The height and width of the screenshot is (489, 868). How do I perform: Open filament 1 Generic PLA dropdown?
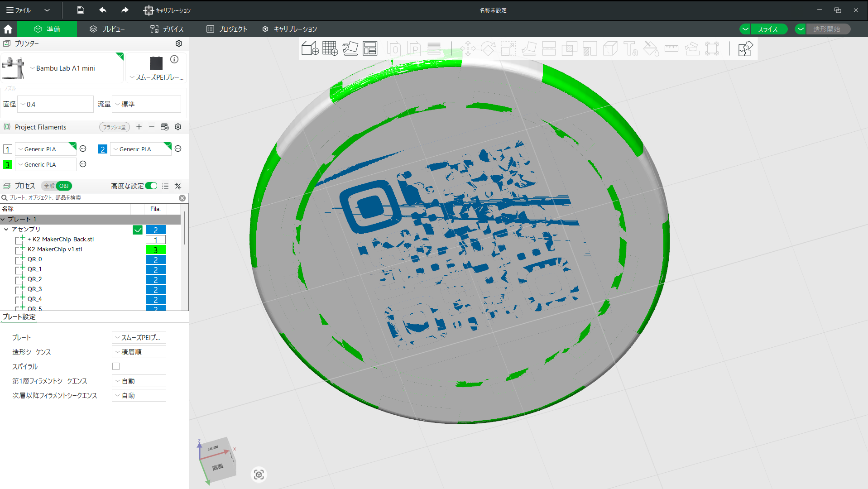coord(46,149)
